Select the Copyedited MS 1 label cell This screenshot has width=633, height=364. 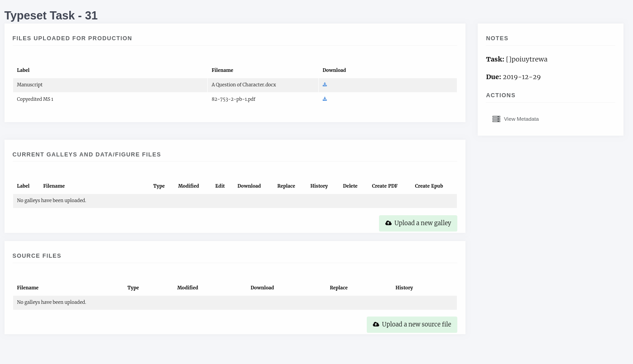click(x=35, y=99)
